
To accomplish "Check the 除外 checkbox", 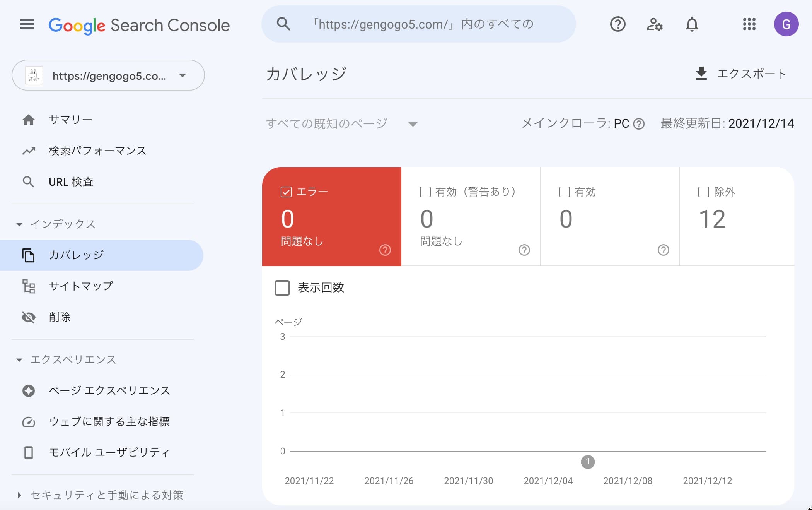I will 704,192.
